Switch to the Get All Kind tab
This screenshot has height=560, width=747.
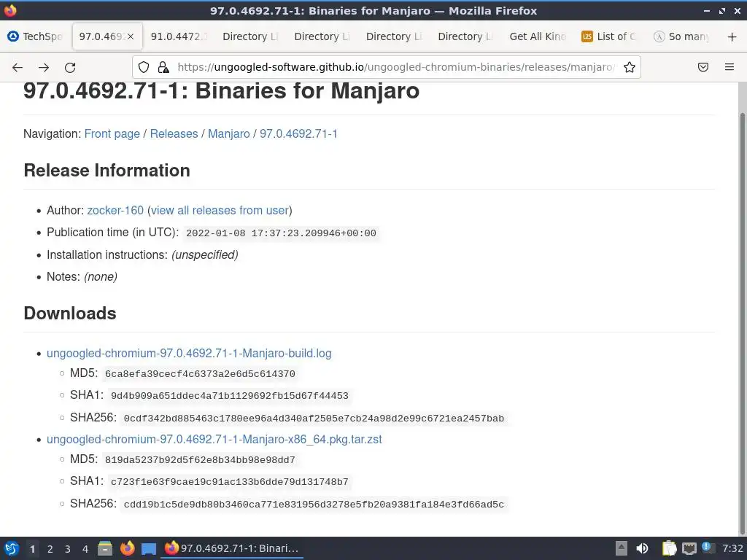point(538,36)
